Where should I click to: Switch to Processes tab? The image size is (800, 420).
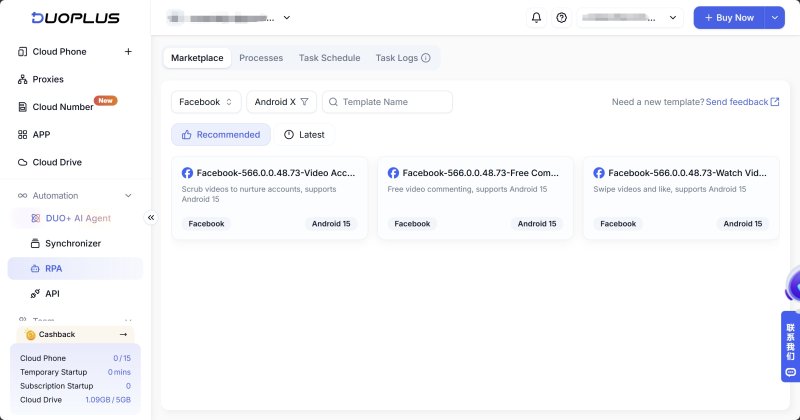coord(261,58)
